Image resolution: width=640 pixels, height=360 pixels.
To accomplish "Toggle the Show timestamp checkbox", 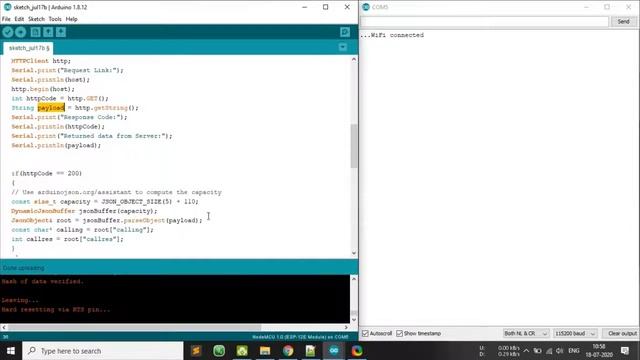I will (399, 333).
